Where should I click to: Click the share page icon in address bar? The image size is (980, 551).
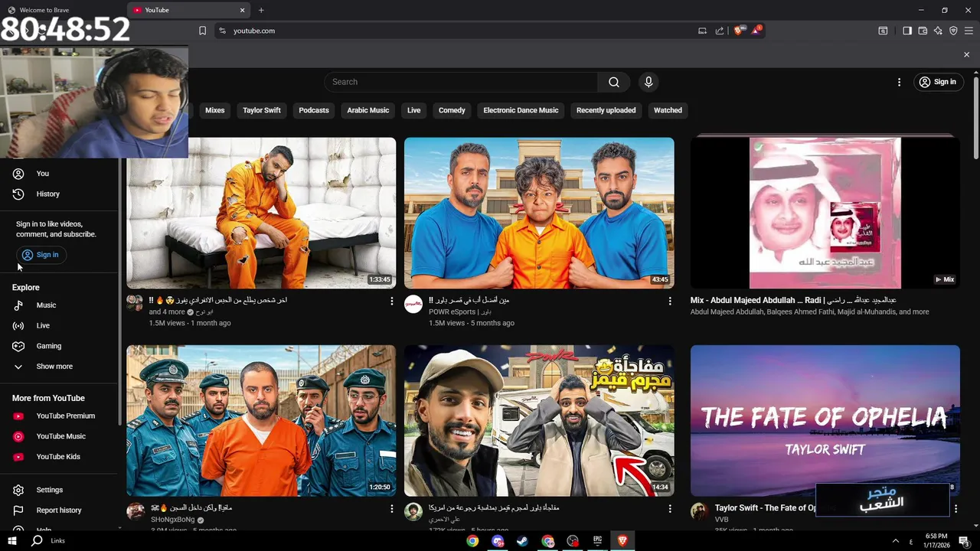(720, 31)
